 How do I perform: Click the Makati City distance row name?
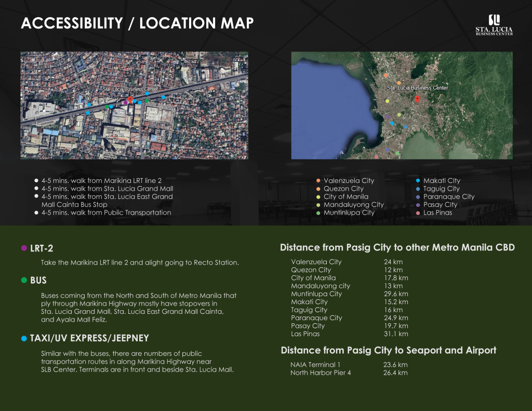(x=309, y=302)
